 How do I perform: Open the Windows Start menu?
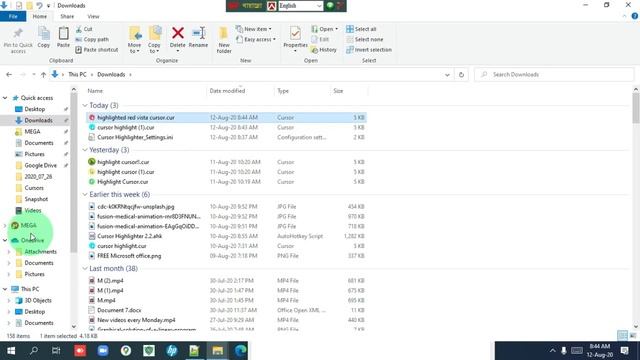[11, 351]
